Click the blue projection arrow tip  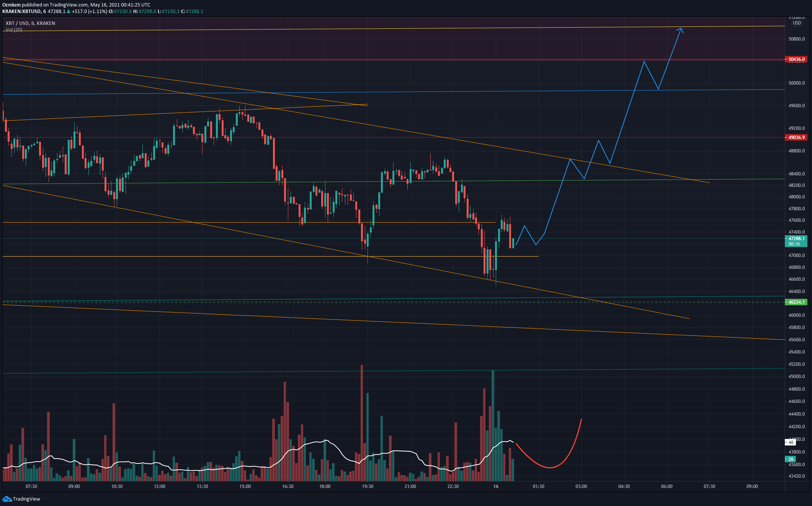681,29
